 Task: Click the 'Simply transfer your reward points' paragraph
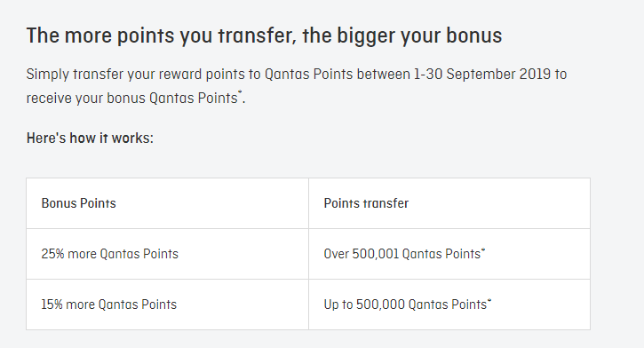point(297,86)
